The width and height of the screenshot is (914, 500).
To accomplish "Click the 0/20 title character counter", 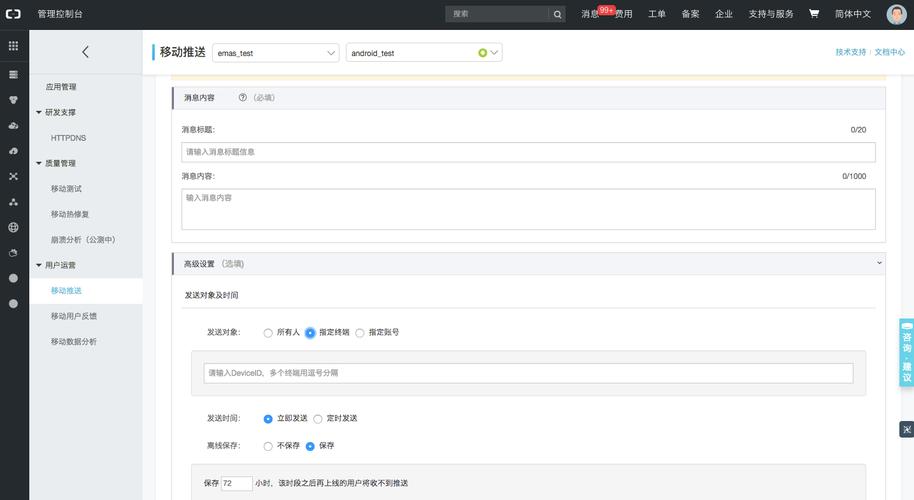I will tap(858, 129).
